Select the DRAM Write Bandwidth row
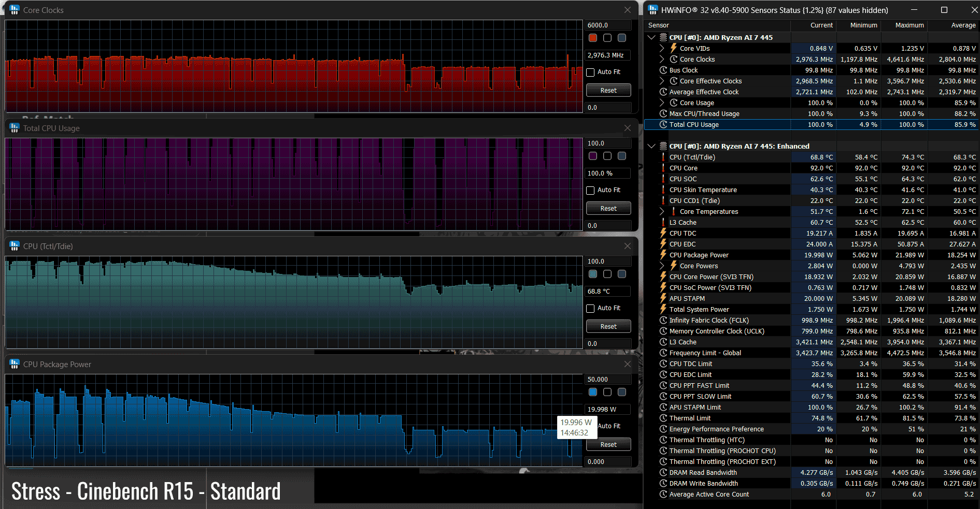Viewport: 980px width, 509px height. click(812, 483)
